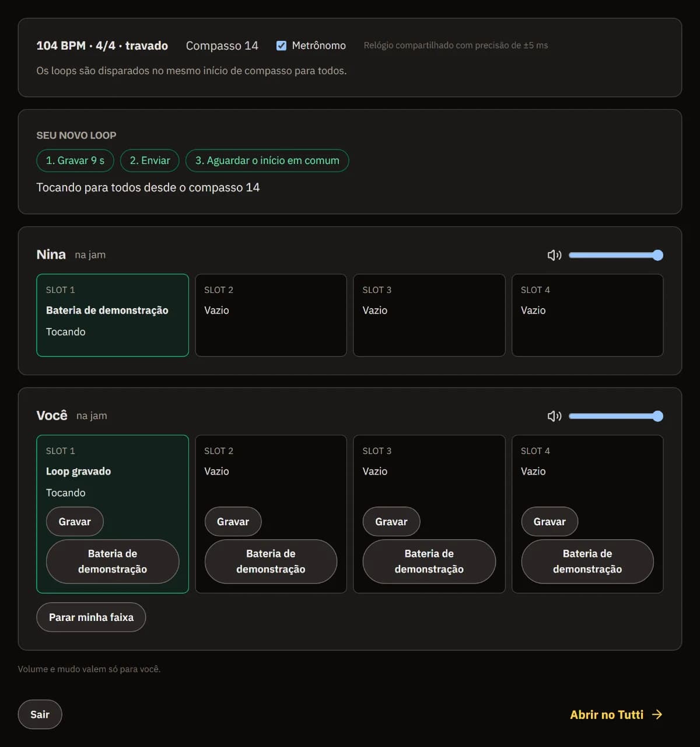Screen dimensions: 700x747
Task: Select Nina's empty Slot 3 card
Action: click(429, 315)
